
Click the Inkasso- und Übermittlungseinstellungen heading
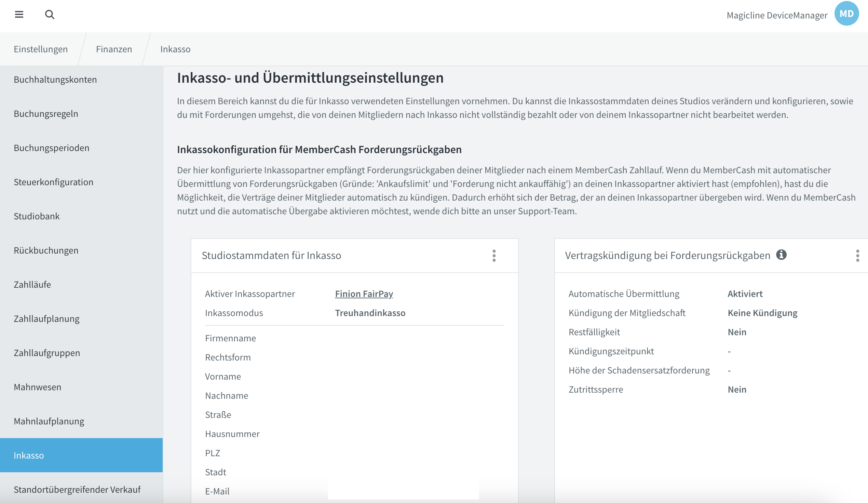(x=310, y=78)
